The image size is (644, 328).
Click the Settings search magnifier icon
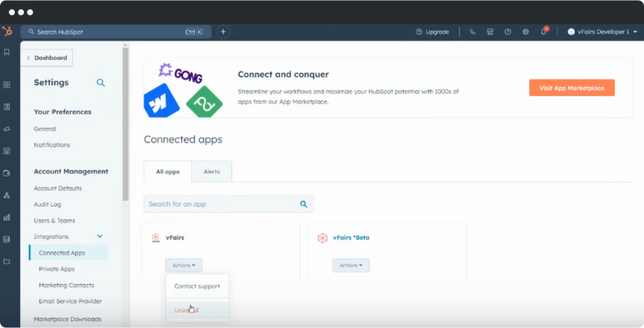(100, 83)
